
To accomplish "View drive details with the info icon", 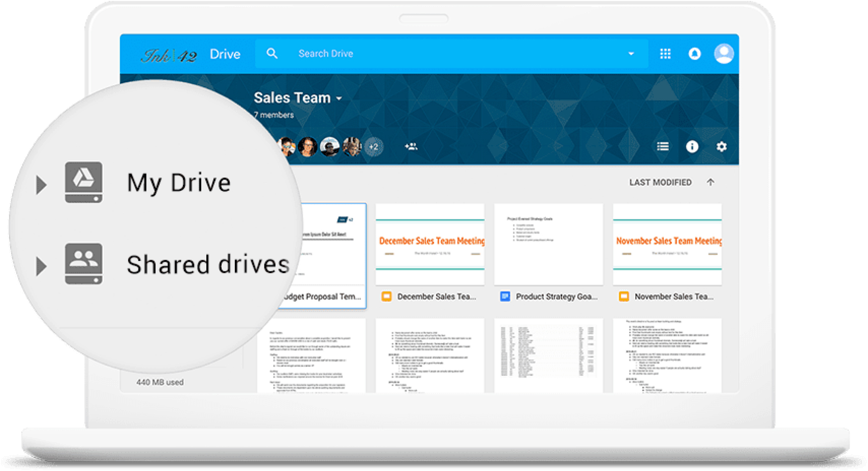I will [x=692, y=146].
